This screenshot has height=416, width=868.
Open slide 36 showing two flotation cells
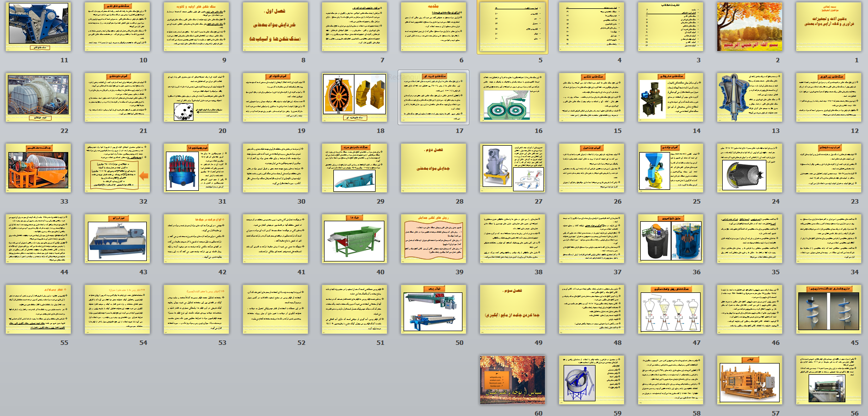670,239
